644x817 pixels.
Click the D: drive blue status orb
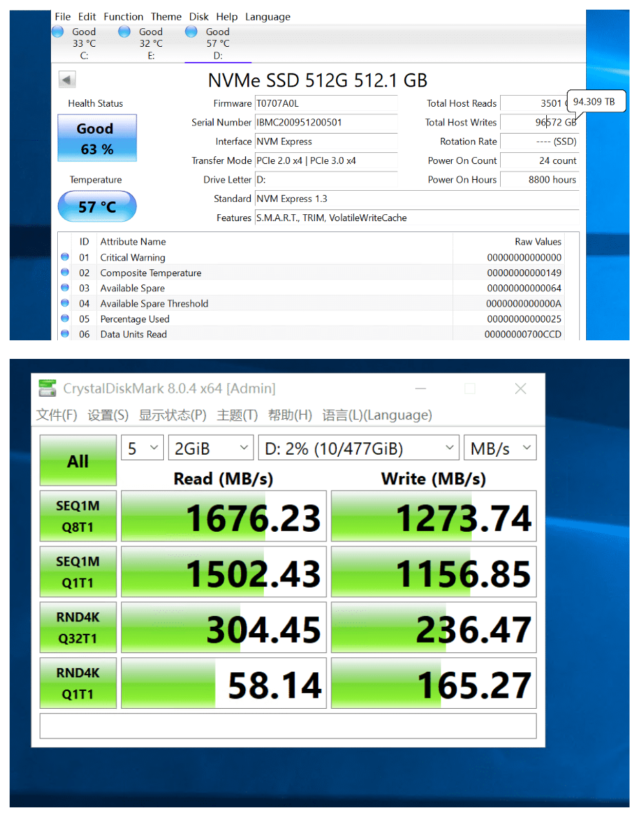coord(191,32)
